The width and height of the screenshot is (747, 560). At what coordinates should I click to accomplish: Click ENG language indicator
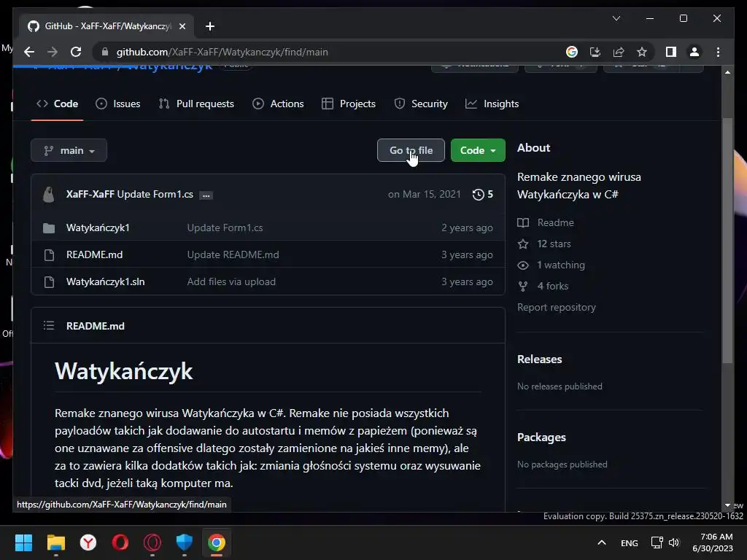point(630,542)
